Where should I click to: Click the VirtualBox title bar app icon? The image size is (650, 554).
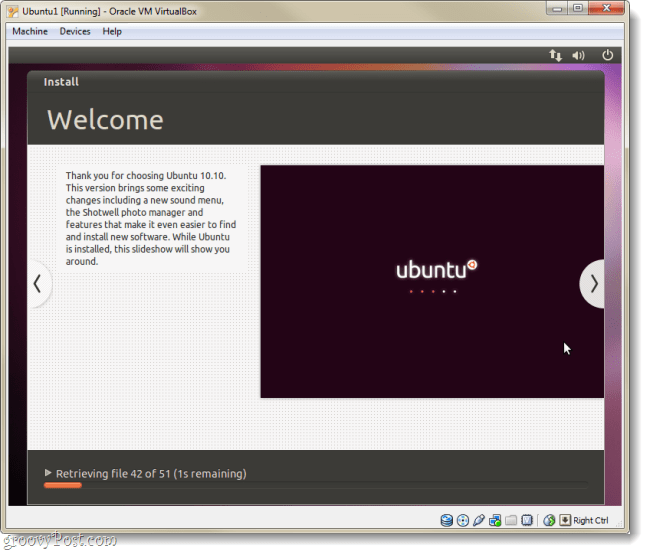(13, 11)
